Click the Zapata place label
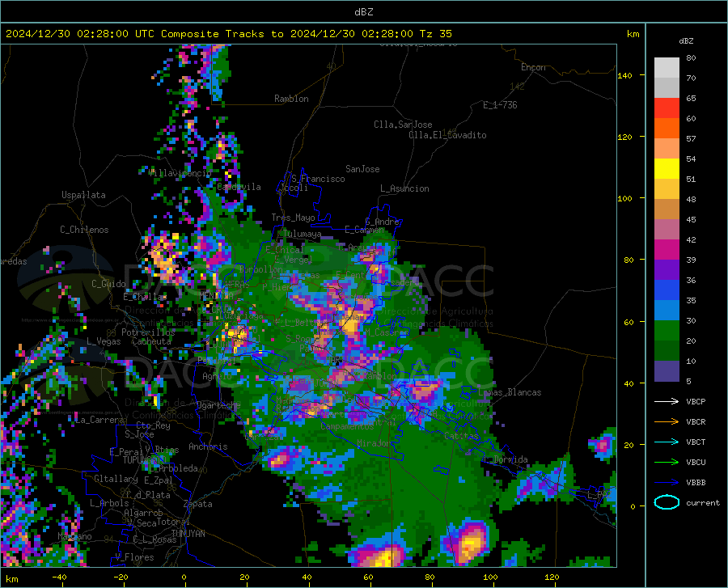Viewport: 728px width, 588px height. tap(198, 504)
